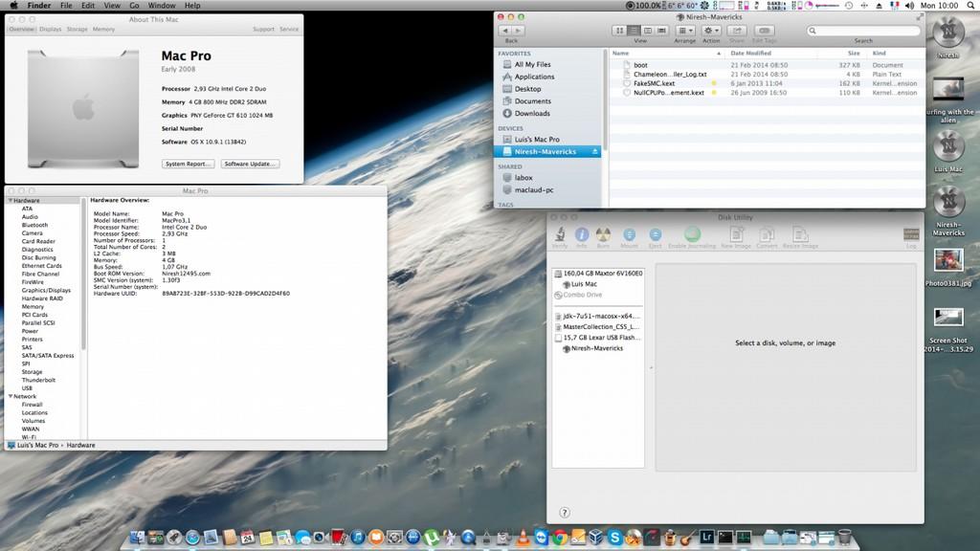Collapse the Hardware tree section

pyautogui.click(x=11, y=200)
